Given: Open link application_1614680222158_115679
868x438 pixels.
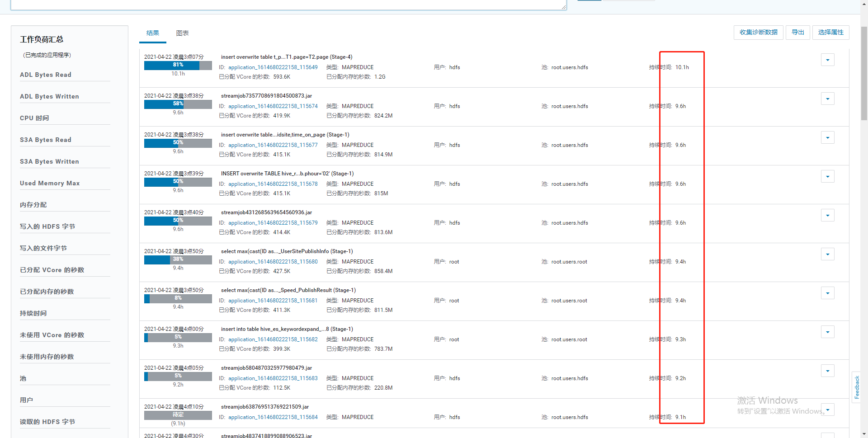Looking at the screenshot, I should coord(273,223).
